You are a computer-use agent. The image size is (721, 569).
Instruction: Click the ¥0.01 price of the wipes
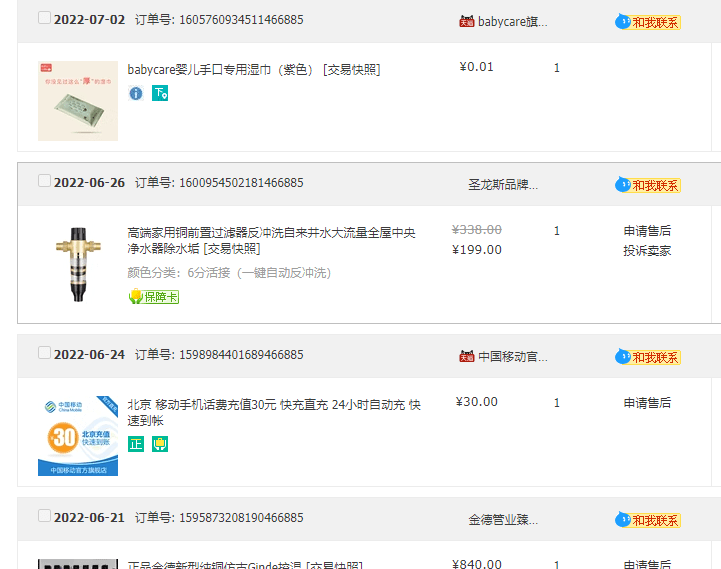pyautogui.click(x=476, y=67)
